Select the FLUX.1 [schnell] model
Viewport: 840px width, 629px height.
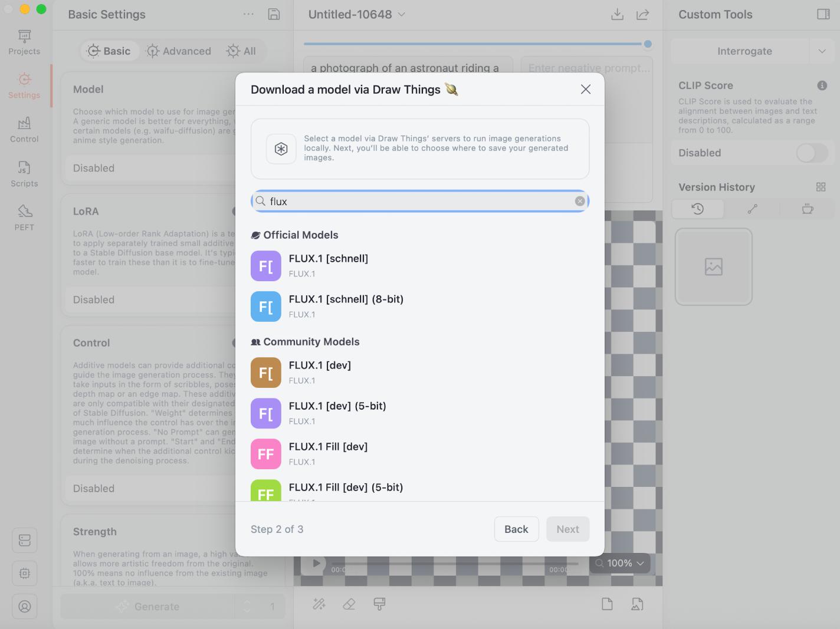(x=420, y=266)
